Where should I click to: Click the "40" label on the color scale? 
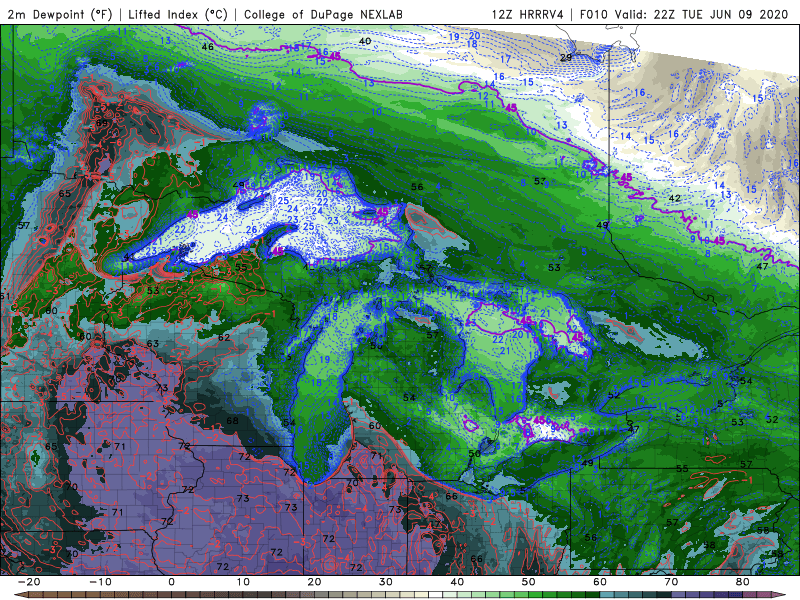[457, 582]
